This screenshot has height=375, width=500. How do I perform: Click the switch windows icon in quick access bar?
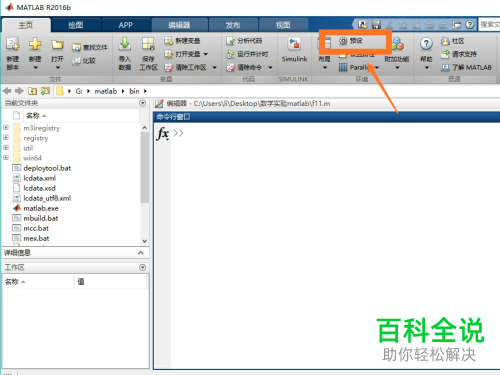point(456,24)
